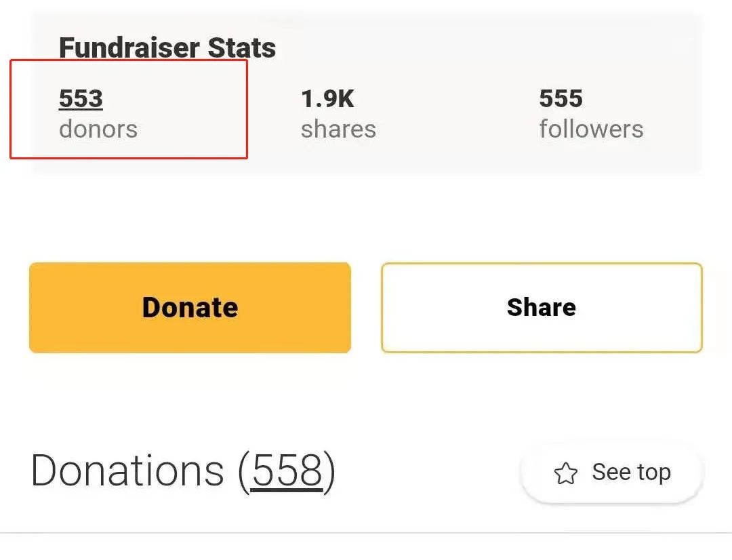Select the shares label under 1.9K
Image resolution: width=732 pixels, height=560 pixels.
(338, 129)
